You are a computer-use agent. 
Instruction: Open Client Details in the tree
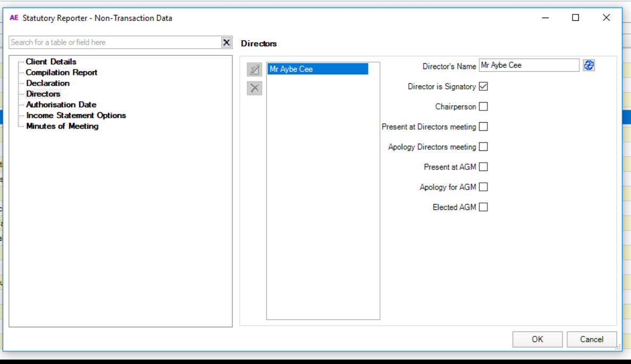51,62
